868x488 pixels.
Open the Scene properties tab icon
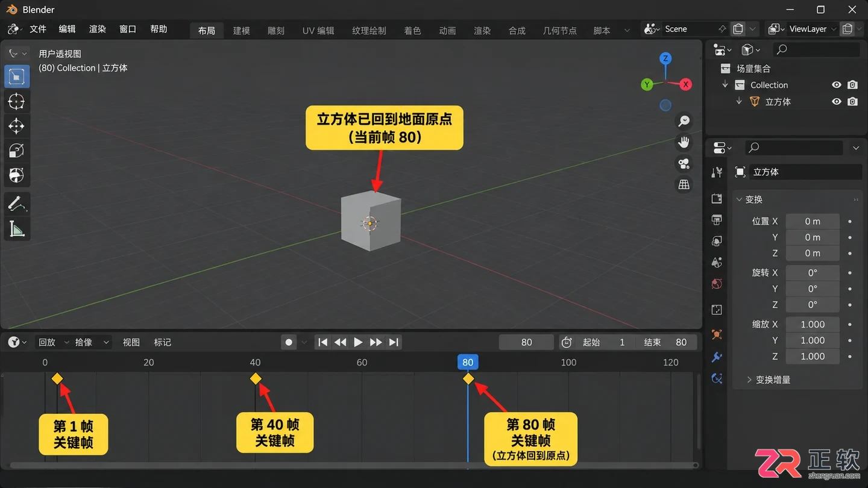(717, 263)
